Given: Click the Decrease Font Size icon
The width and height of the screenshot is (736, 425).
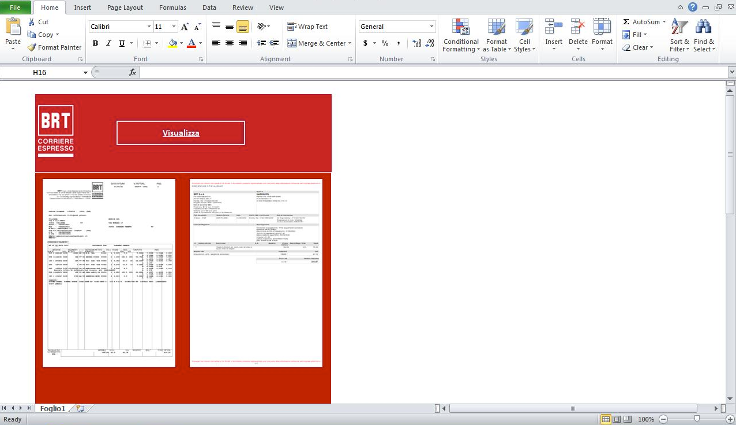Looking at the screenshot, I should [x=198, y=27].
